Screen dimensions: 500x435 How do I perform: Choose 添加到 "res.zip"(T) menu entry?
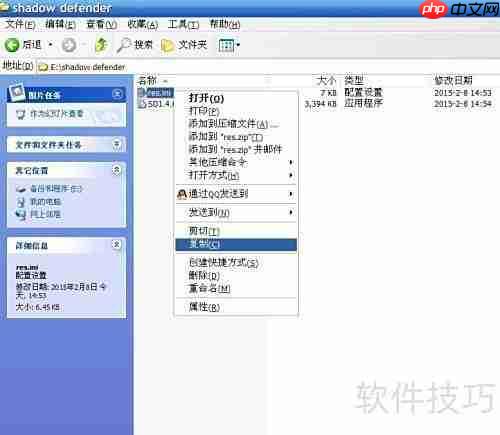tap(236, 137)
